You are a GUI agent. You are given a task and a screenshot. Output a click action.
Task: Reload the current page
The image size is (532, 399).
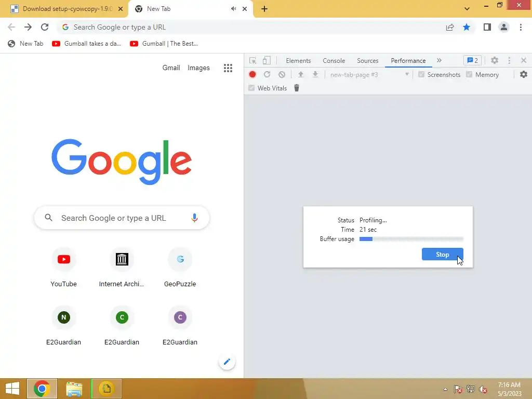tap(45, 27)
